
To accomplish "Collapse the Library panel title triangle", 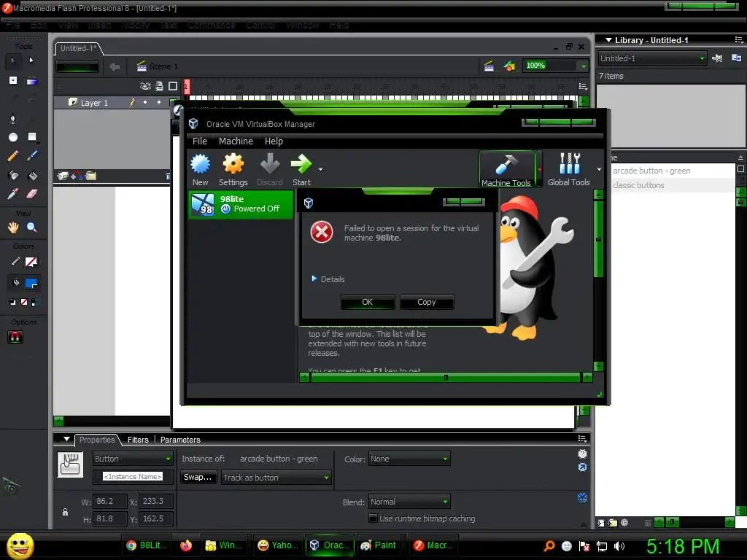I will pos(608,41).
